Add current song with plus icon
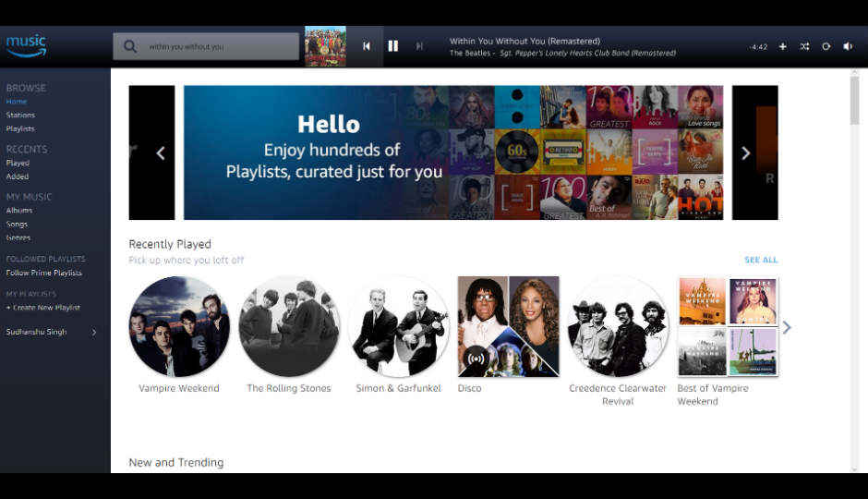The image size is (868, 499). point(783,46)
